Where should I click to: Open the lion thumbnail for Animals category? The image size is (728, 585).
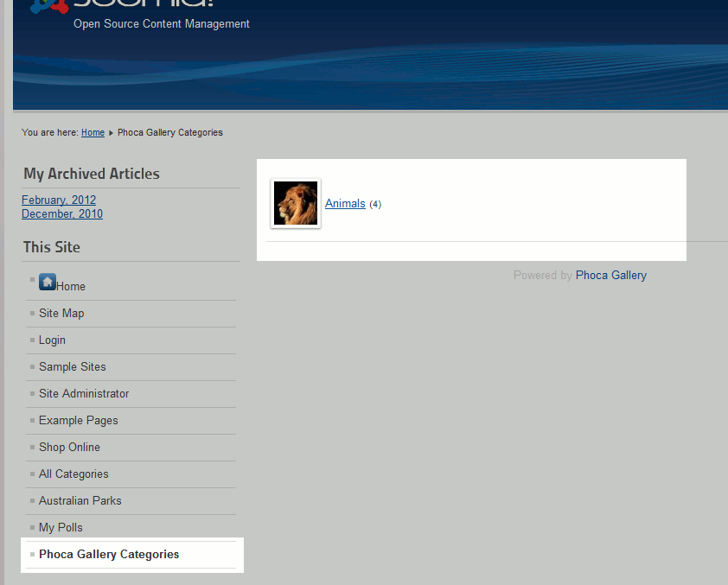(x=296, y=203)
